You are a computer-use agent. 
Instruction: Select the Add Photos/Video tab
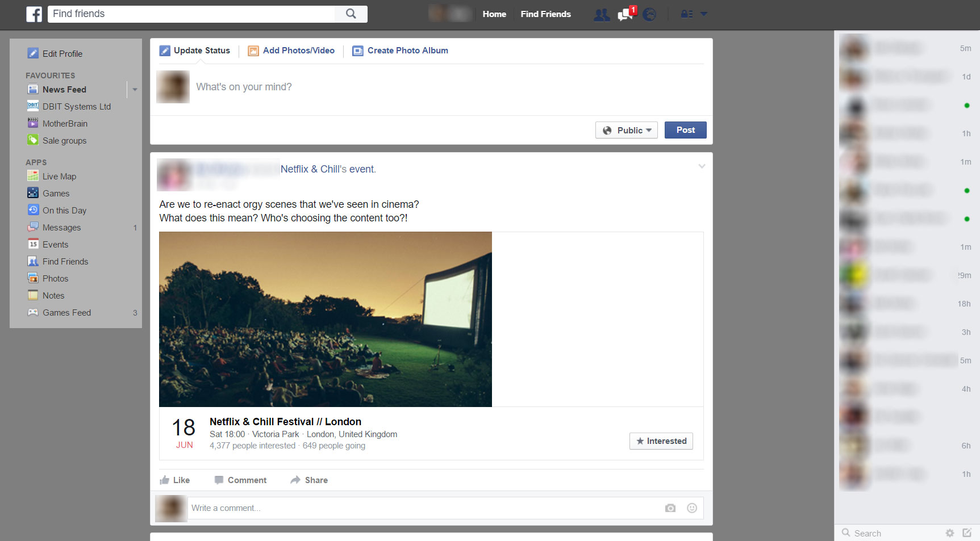pyautogui.click(x=291, y=51)
